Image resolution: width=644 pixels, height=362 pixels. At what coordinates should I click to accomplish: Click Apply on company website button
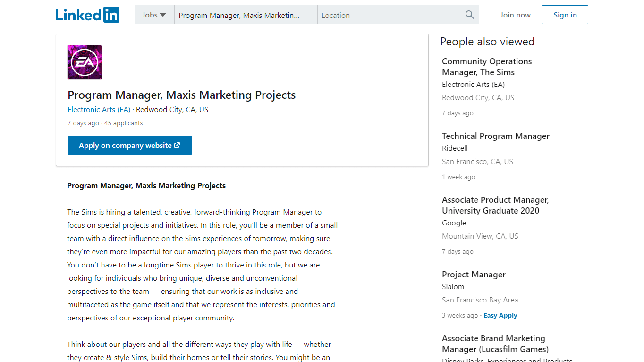tap(130, 145)
